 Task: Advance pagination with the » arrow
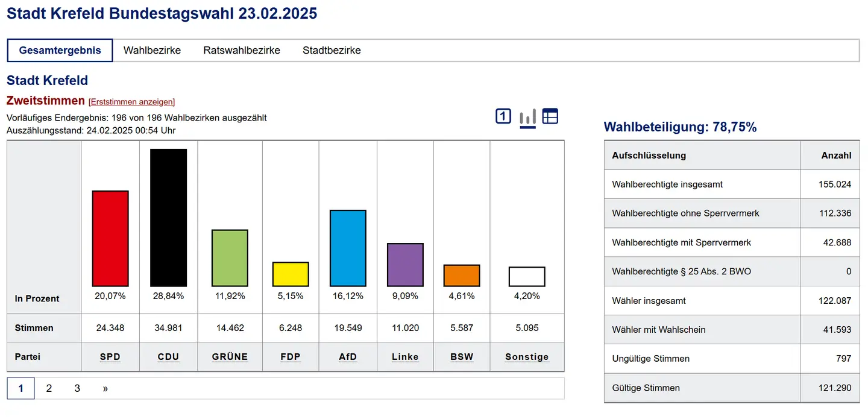(105, 388)
